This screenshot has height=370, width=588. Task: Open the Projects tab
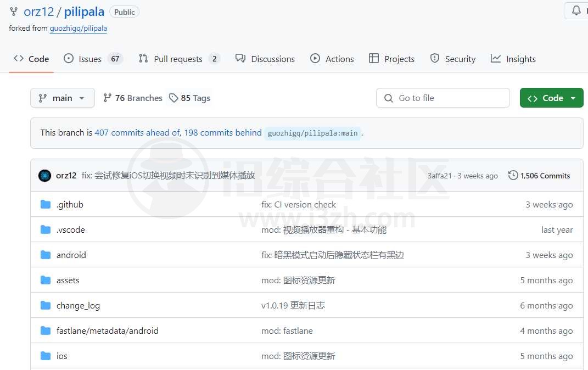pyautogui.click(x=392, y=59)
